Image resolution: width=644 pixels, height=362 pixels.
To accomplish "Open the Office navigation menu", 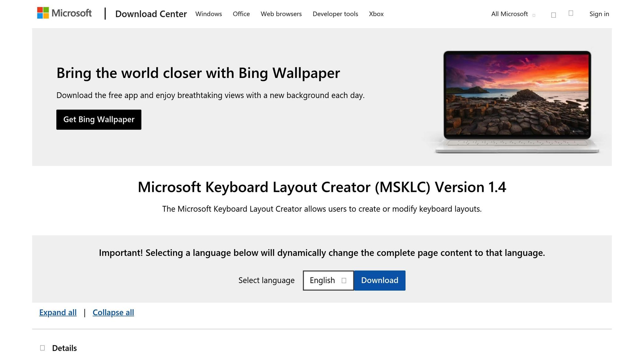I will (241, 14).
